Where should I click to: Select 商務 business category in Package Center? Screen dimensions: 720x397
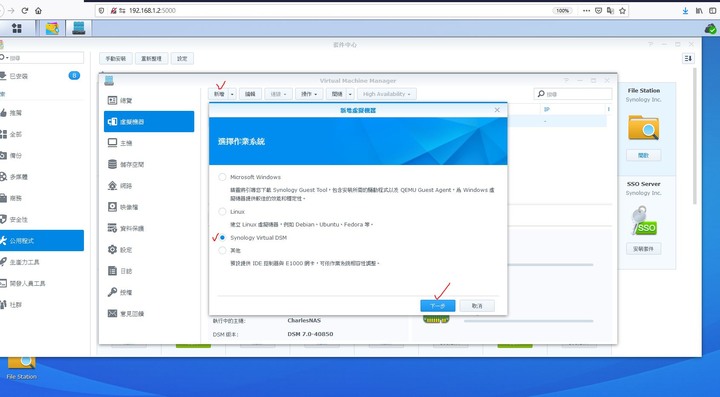click(42, 198)
